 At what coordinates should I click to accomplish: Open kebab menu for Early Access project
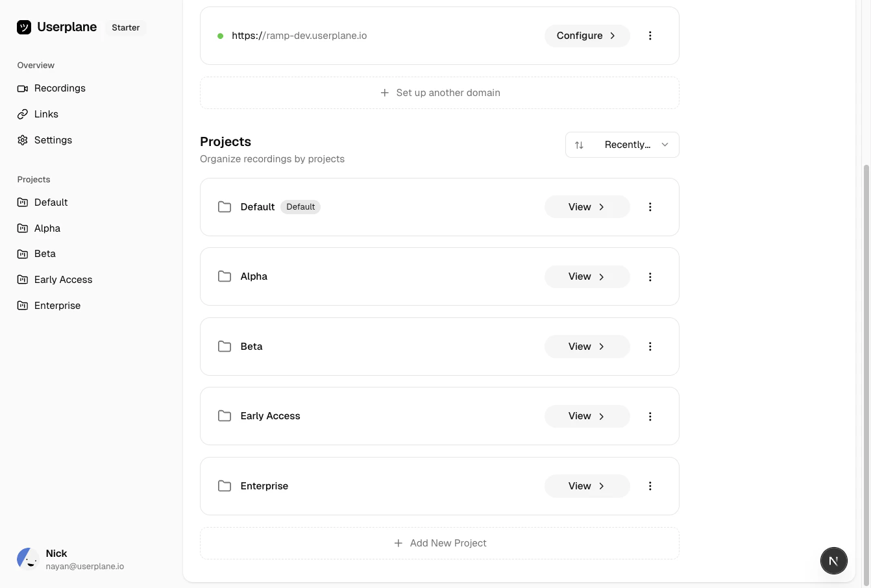click(x=650, y=417)
